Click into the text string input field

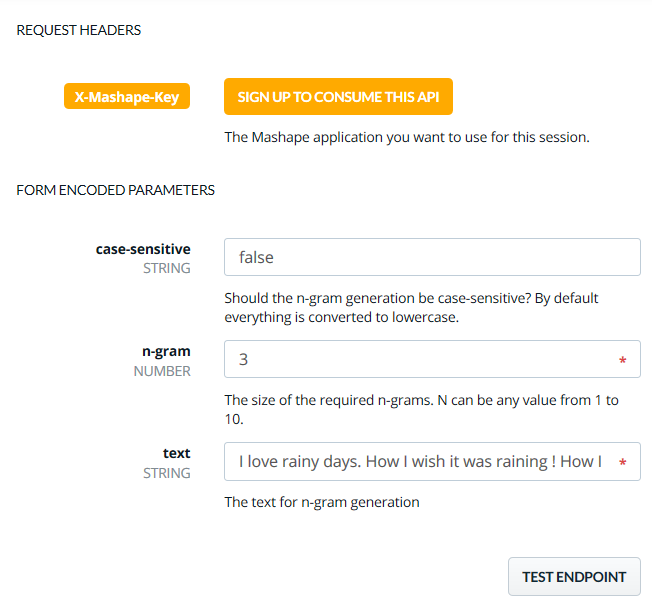(420, 462)
